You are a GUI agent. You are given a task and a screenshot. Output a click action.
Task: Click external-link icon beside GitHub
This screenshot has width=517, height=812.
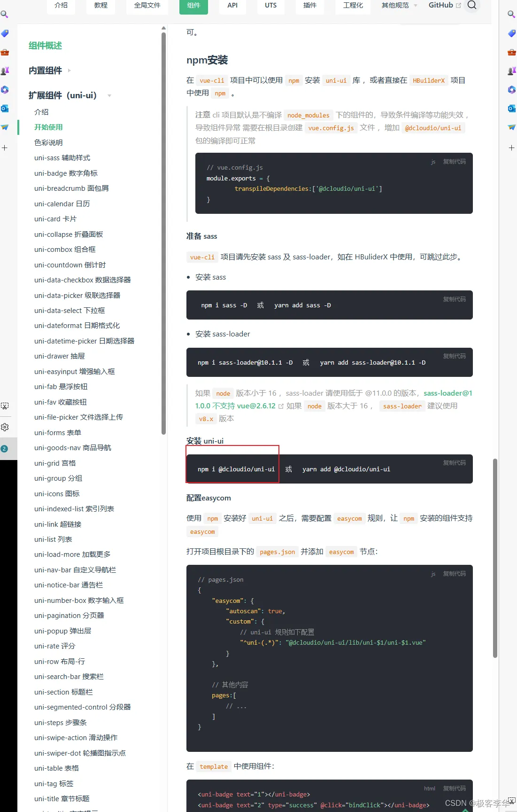click(458, 6)
